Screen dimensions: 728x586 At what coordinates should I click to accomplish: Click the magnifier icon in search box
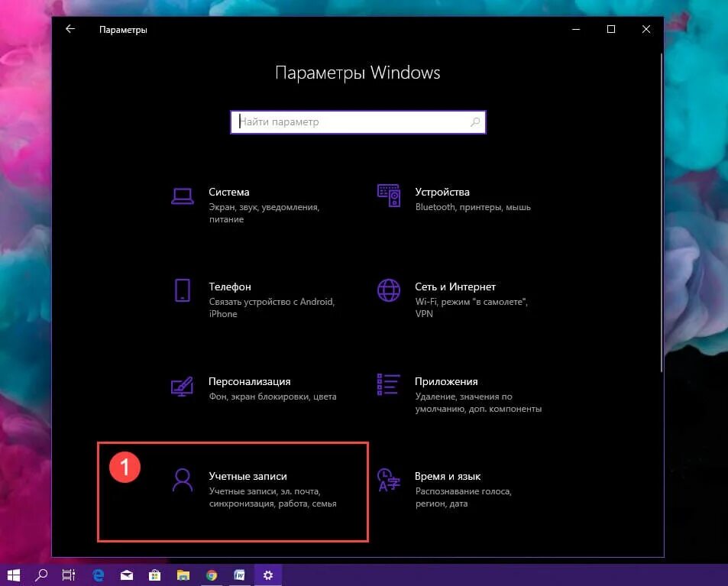(x=475, y=122)
